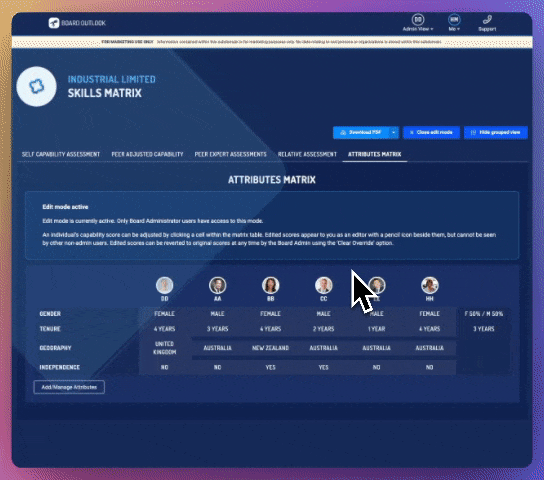
Task: Click the Download PDF button
Action: (x=361, y=132)
